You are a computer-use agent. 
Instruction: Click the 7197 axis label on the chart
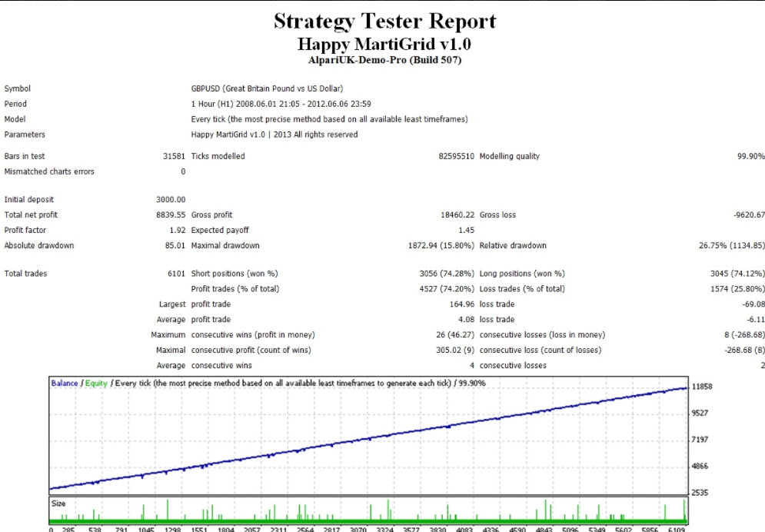click(700, 440)
